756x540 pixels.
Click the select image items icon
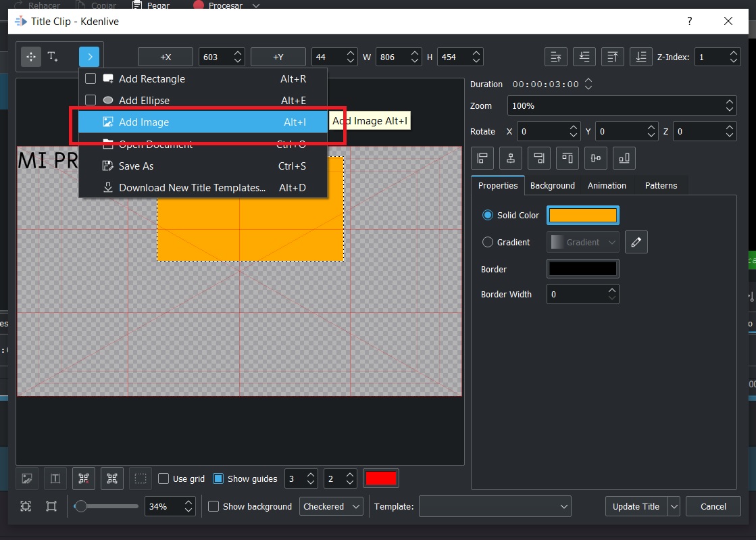tap(27, 478)
